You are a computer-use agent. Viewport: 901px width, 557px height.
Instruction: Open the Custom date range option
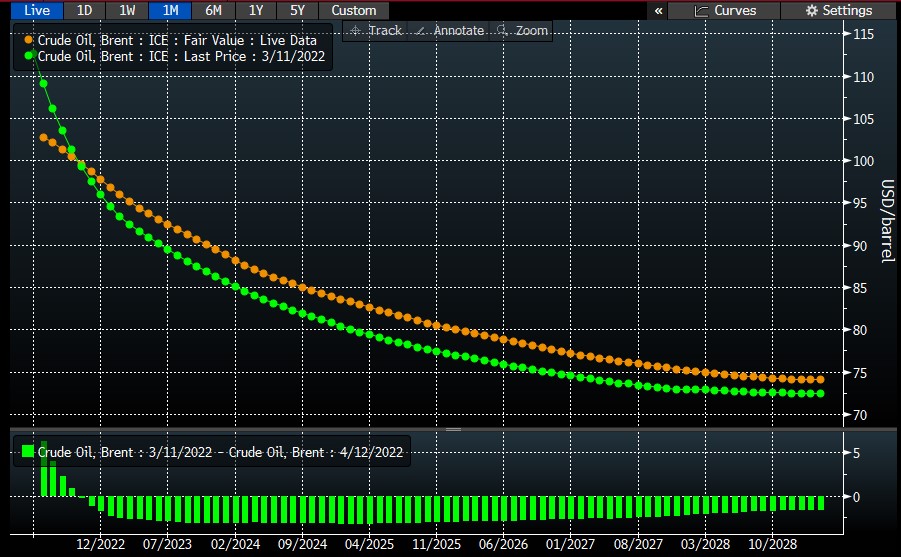tap(354, 10)
